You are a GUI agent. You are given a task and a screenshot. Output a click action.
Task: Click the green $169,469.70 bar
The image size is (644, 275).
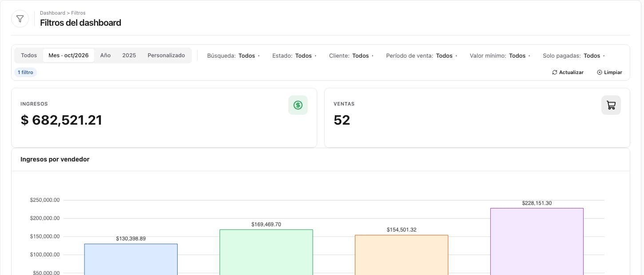tap(266, 252)
